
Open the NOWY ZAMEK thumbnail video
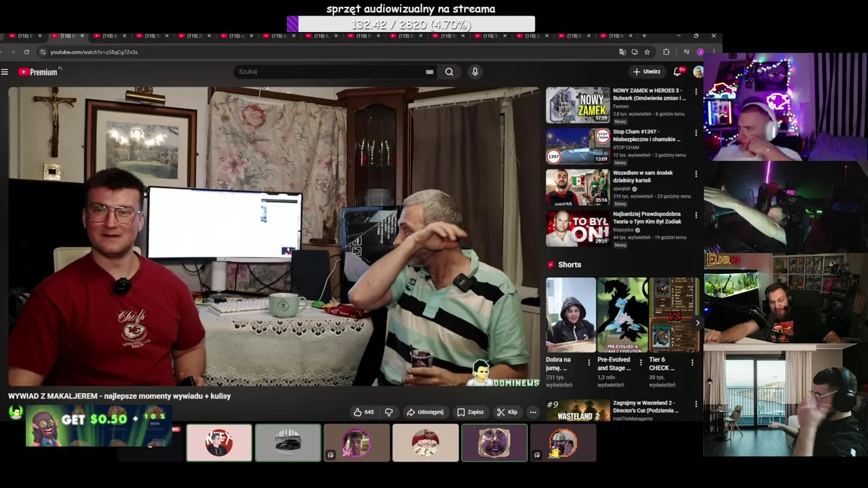coord(578,105)
